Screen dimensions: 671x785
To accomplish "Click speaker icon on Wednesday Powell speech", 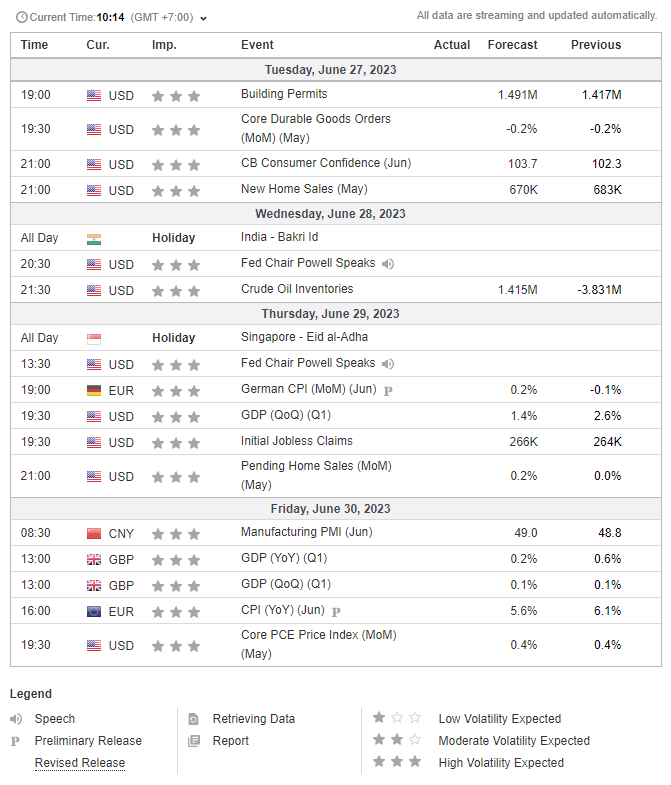I will point(388,264).
